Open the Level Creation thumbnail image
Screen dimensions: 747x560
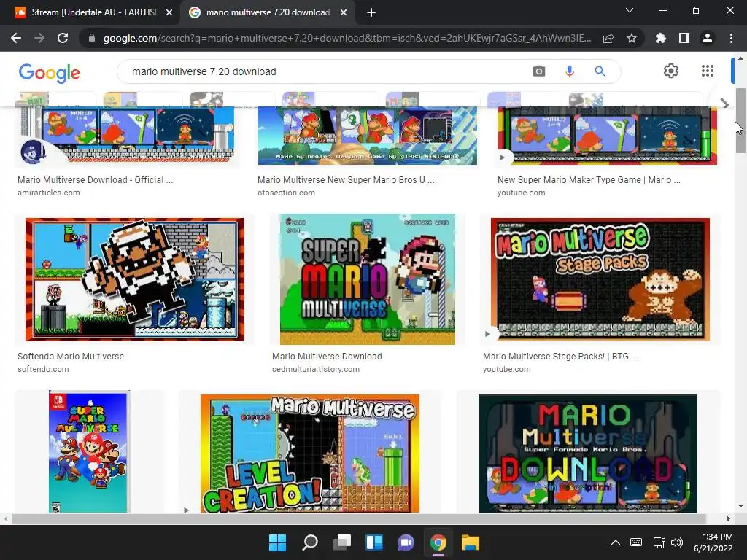pos(309,454)
